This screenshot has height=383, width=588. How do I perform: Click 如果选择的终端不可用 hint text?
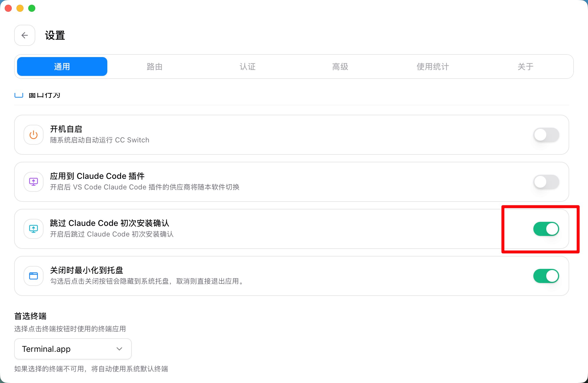point(91,369)
